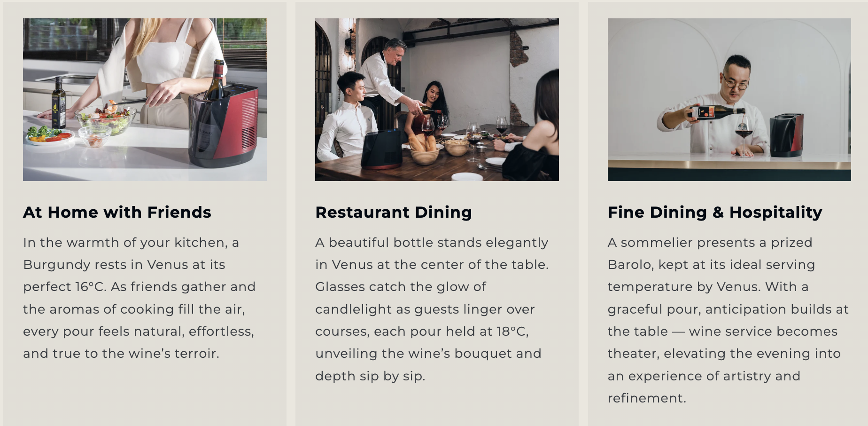Click the "Restaurant Dining" heading
Viewport: 868px width, 426px height.
[x=393, y=212]
